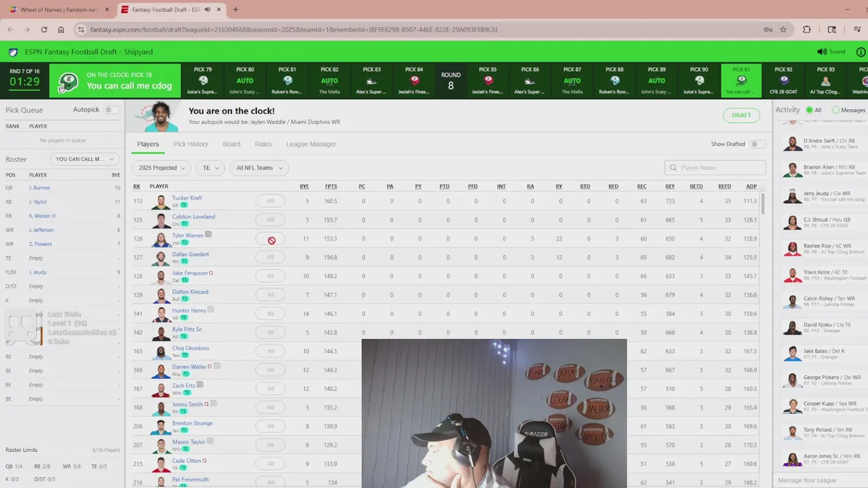Click queue button on Dalton Kincaid row

[x=270, y=295]
